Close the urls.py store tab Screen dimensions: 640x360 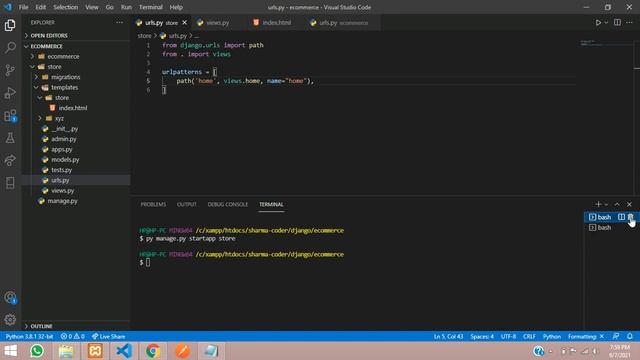click(184, 22)
